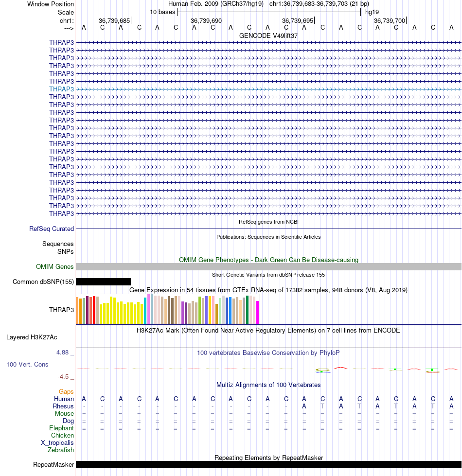462x476 pixels.
Task: Open RefSeq genes from NCBI track title
Action: (x=268, y=222)
